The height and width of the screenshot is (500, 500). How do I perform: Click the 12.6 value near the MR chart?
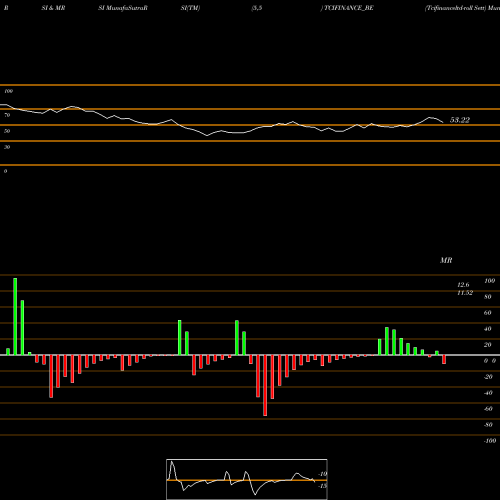[463, 285]
